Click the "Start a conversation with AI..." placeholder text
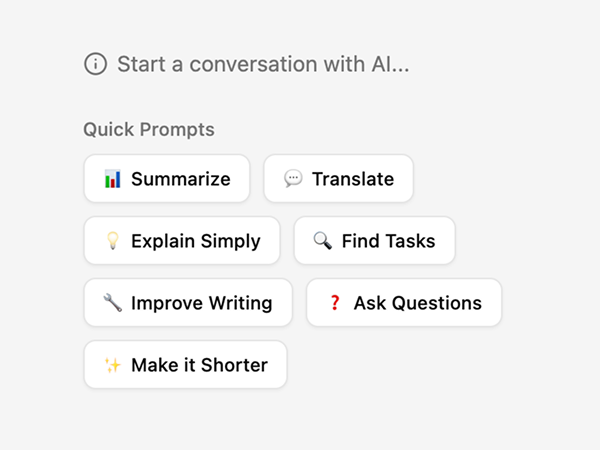This screenshot has height=450, width=600. click(263, 65)
